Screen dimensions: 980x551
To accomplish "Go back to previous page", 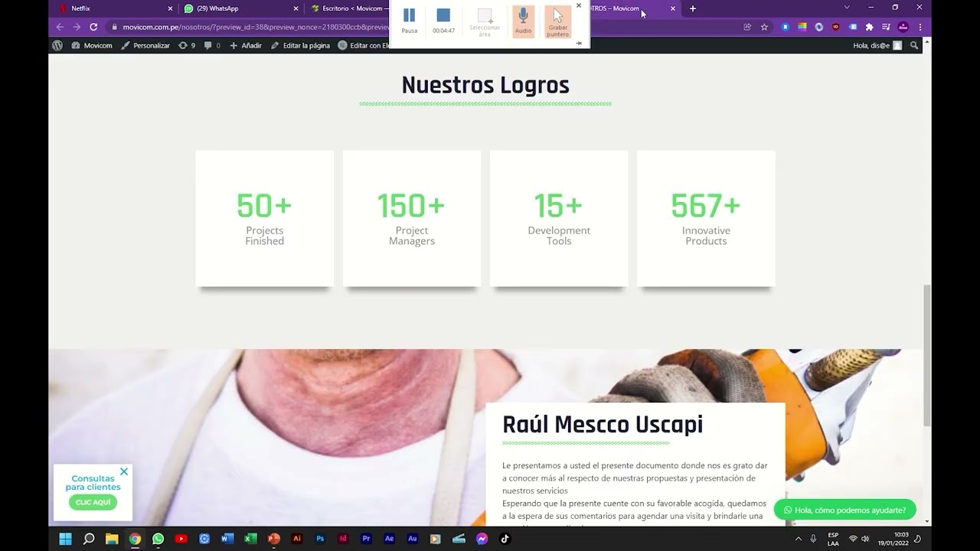I will point(59,27).
